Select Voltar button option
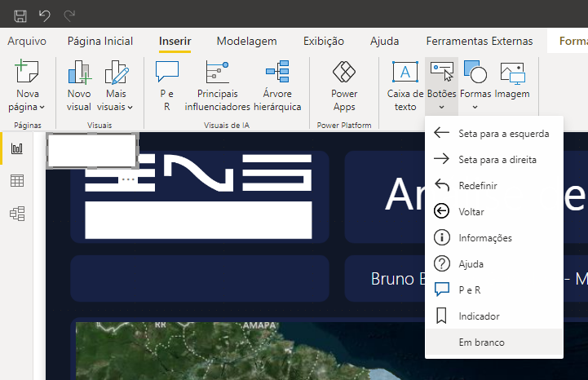588x380 pixels. (x=494, y=211)
